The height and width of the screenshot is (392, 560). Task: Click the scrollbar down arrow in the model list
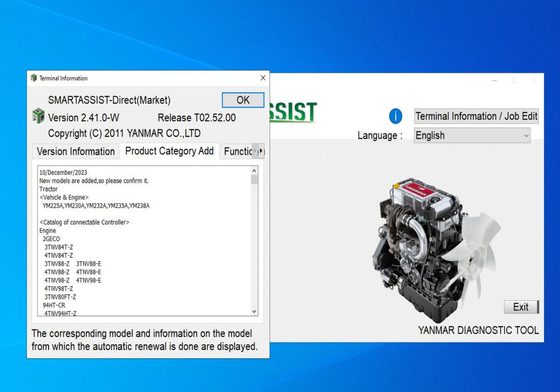coord(253,311)
